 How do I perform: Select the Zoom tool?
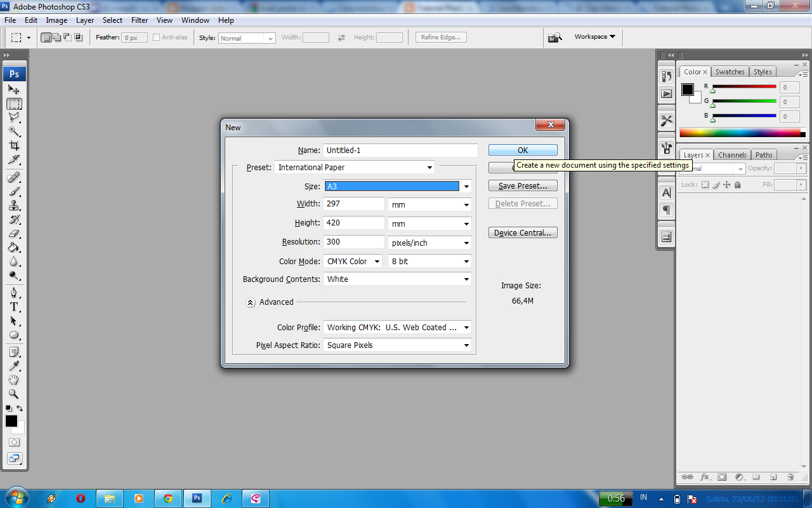coord(14,394)
